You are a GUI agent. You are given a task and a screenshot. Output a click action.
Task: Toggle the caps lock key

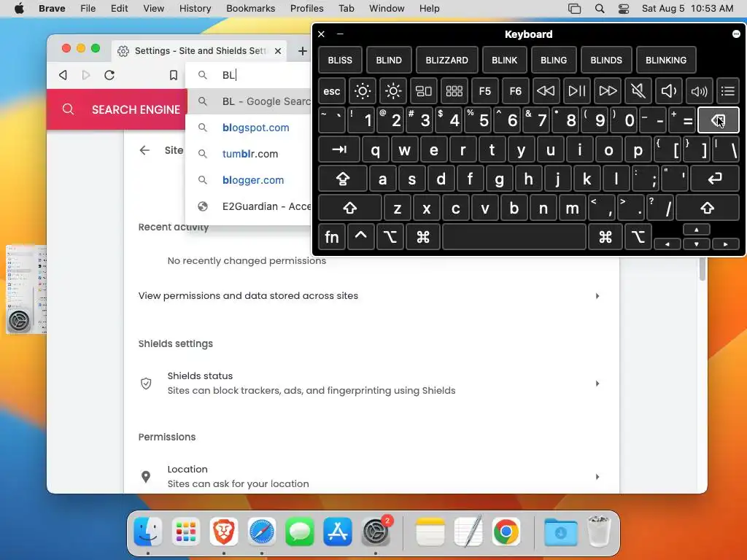[x=343, y=179]
